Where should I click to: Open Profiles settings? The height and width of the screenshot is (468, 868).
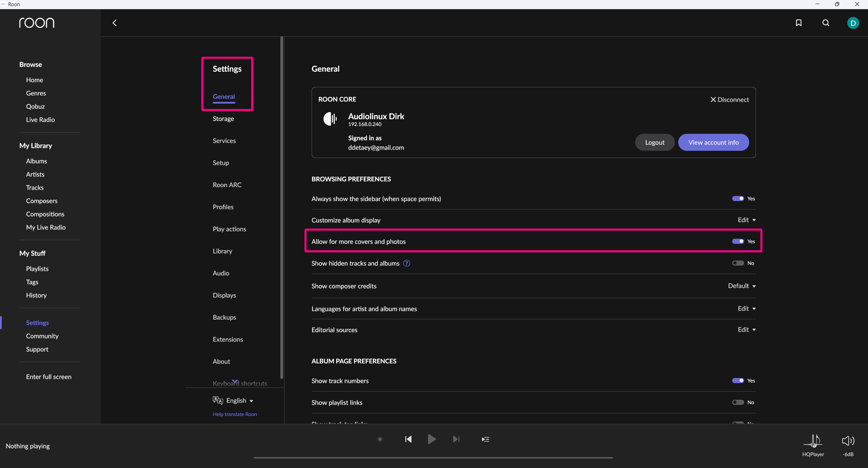point(223,207)
